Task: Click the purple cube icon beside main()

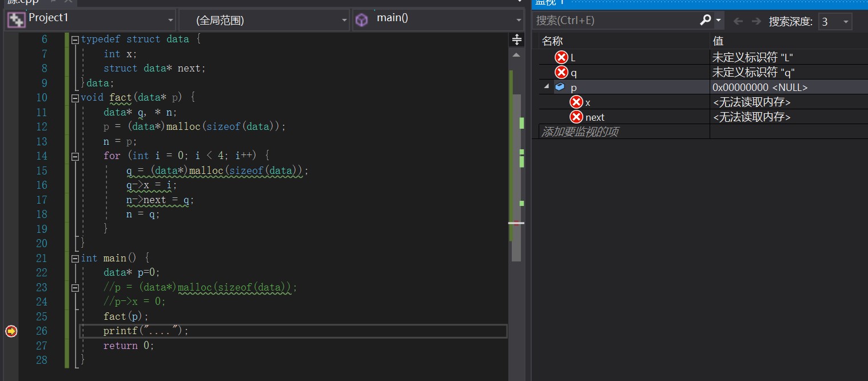Action: (362, 20)
